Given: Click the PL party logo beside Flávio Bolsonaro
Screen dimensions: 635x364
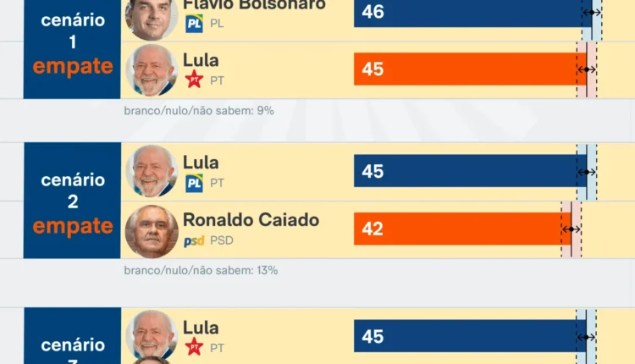Looking at the screenshot, I should point(194,23).
